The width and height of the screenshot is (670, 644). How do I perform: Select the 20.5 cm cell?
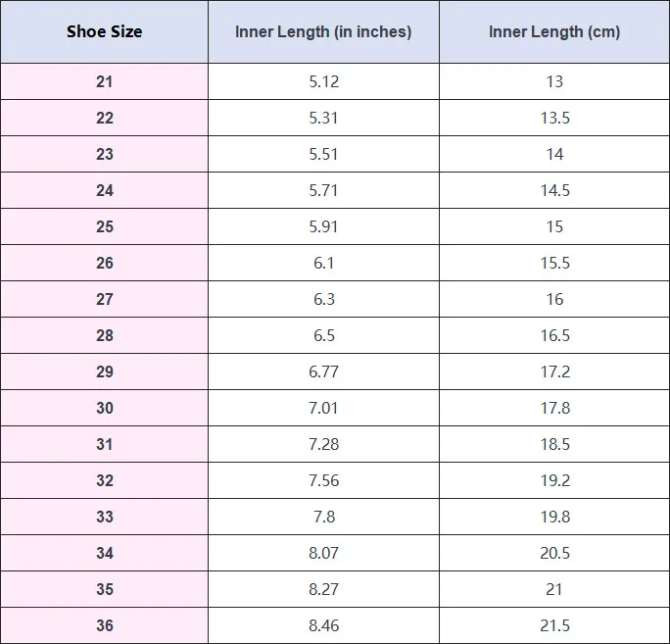click(554, 553)
